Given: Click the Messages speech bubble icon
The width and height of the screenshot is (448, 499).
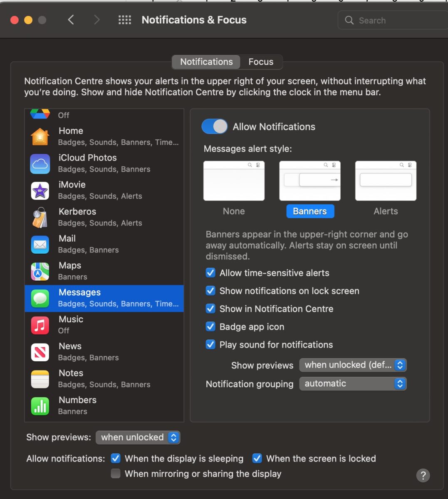Looking at the screenshot, I should coord(40,299).
